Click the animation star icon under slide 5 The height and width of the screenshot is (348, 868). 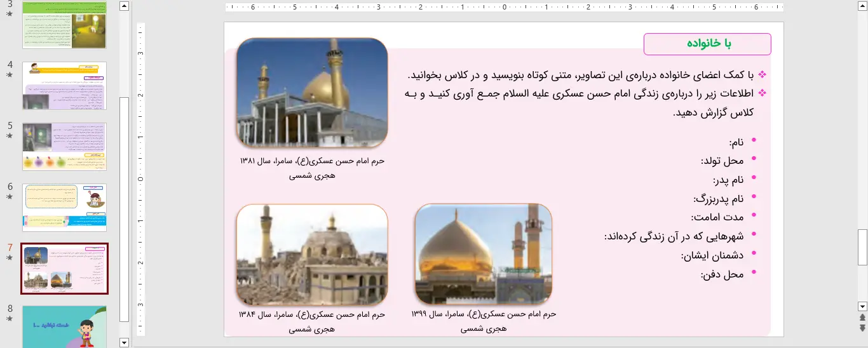(9, 135)
